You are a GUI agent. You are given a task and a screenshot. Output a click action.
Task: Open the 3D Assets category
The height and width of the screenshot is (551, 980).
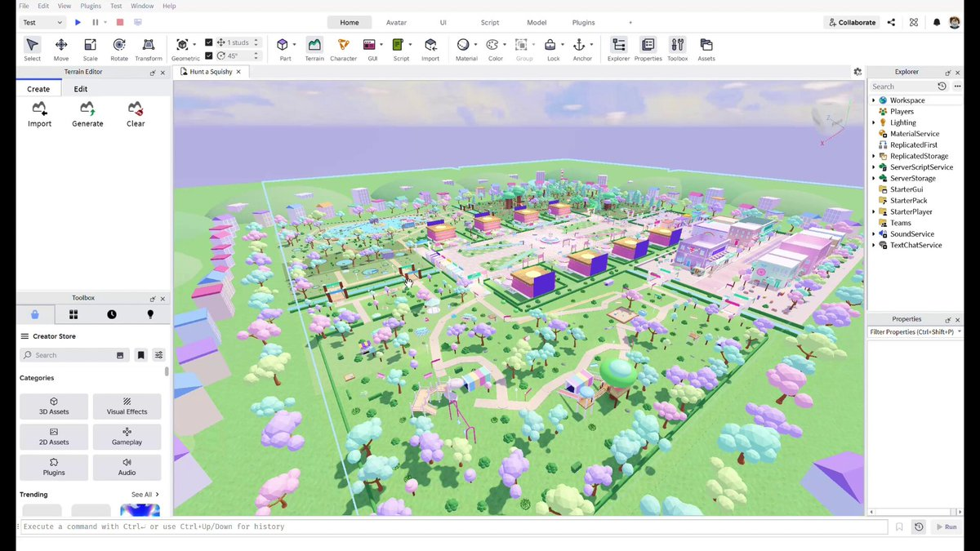coord(54,407)
